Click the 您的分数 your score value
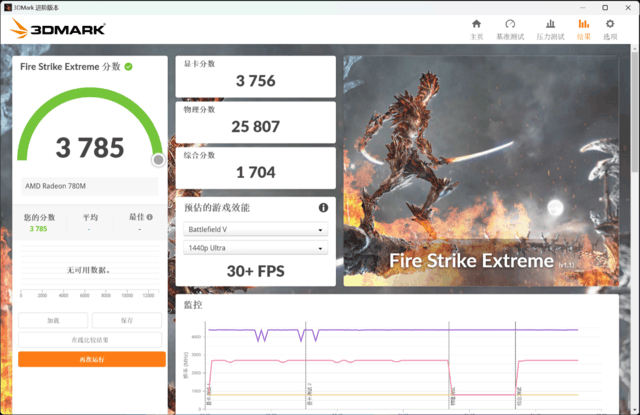This screenshot has height=415, width=640. 38,229
